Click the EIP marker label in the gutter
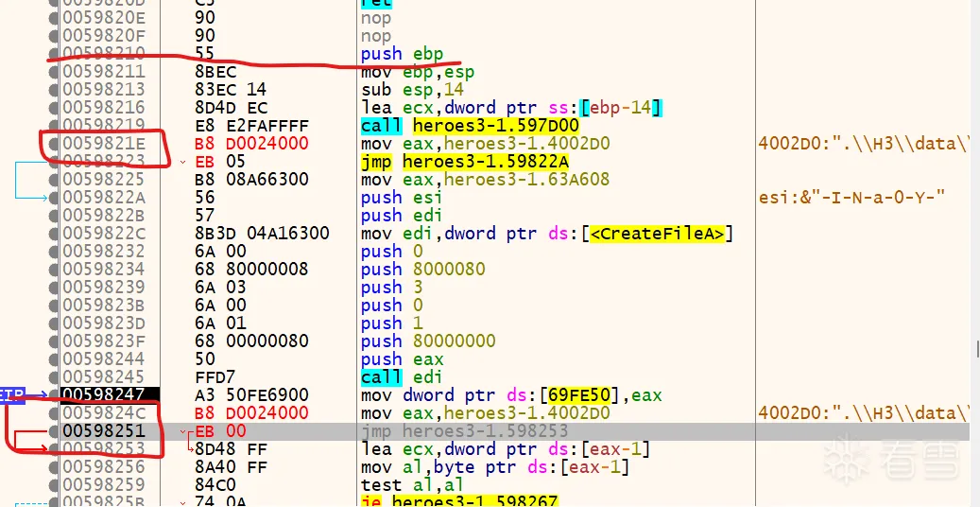Image resolution: width=980 pixels, height=507 pixels. click(11, 395)
